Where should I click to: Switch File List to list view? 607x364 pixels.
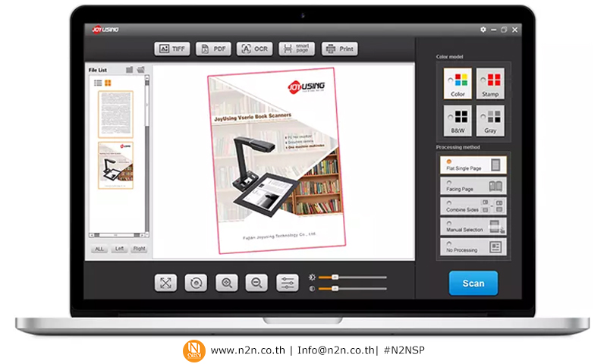[98, 83]
